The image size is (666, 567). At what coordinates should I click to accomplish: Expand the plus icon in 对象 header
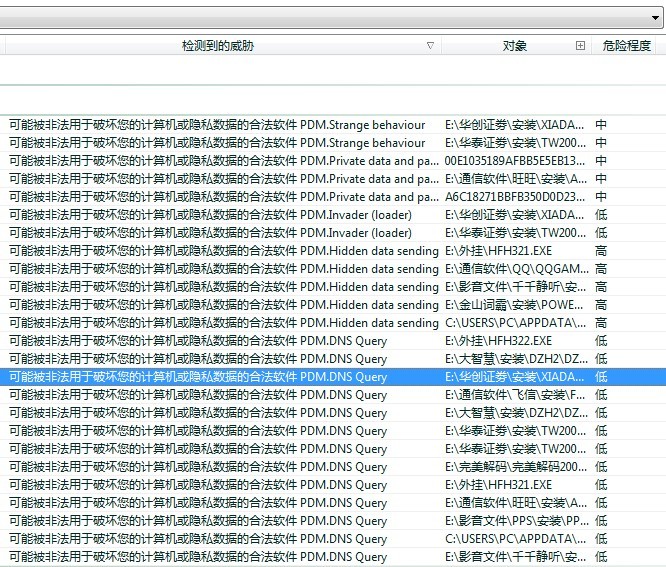[580, 45]
